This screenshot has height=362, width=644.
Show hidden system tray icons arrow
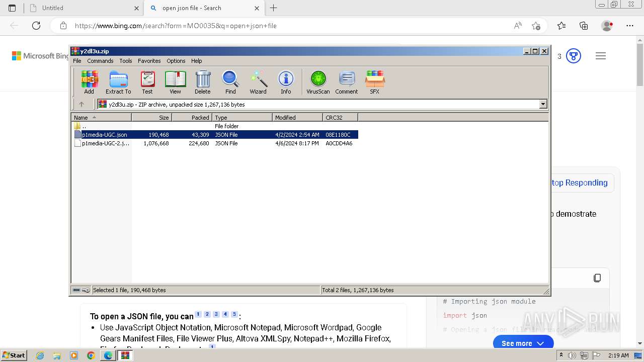tap(561, 355)
